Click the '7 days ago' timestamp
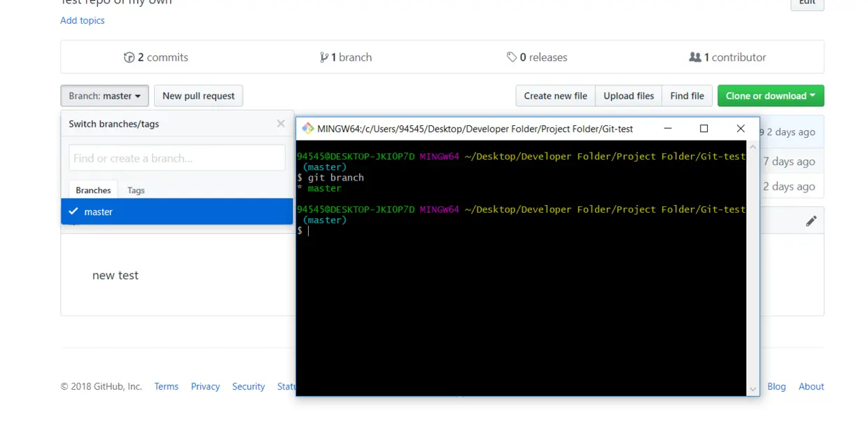Screen dimensions: 868x424 [789, 162]
